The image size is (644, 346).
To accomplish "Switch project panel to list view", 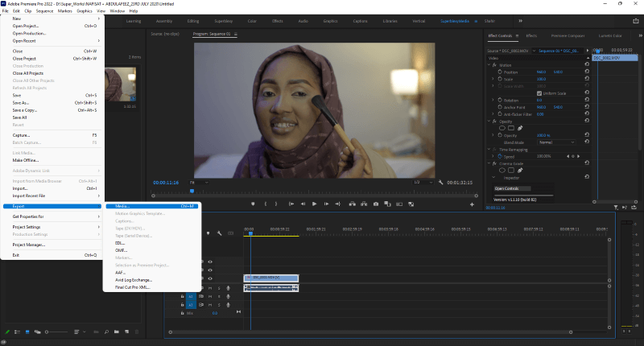I will pos(17,332).
